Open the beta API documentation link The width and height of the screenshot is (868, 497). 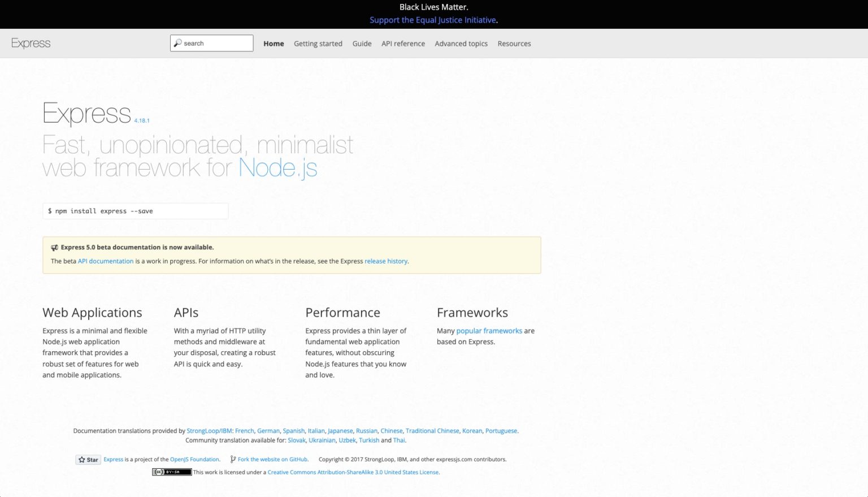(x=106, y=261)
